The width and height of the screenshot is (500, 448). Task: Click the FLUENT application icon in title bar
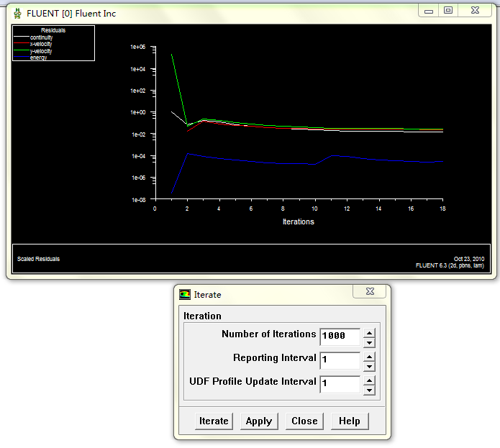coord(17,13)
